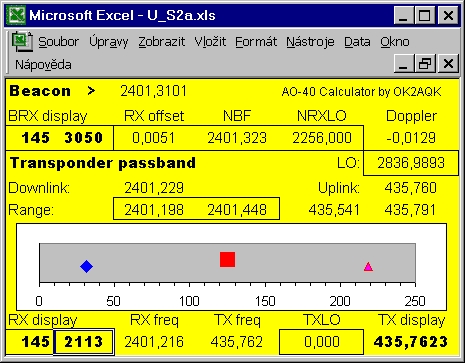465x363 pixels.
Task: Open the Nápověda menu
Action: 43,64
